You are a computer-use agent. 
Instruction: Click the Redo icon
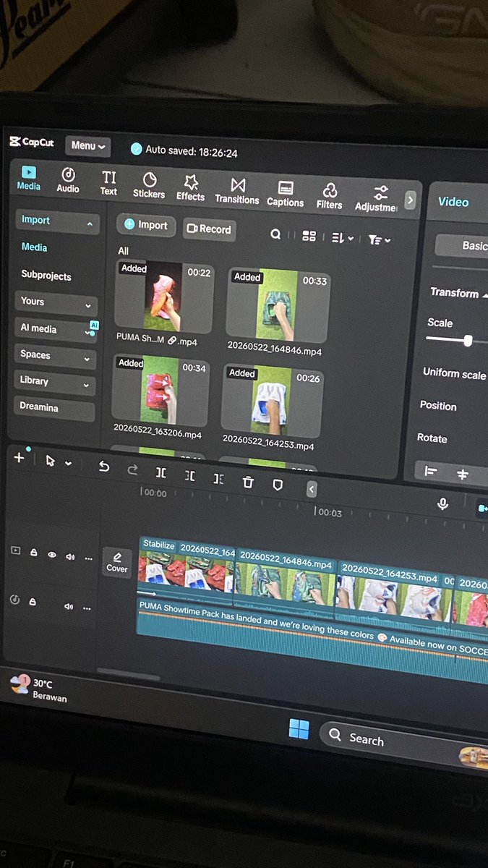132,470
